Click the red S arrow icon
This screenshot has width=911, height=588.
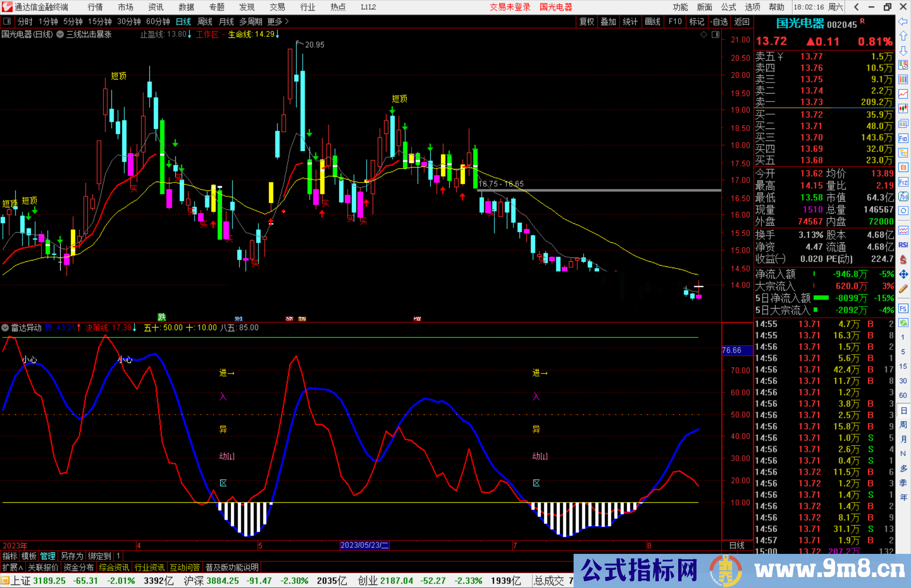click(x=903, y=260)
